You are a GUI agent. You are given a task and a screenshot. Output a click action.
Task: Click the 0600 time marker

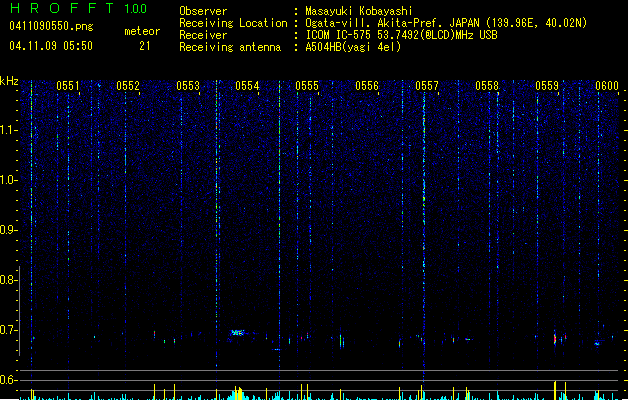607,86
